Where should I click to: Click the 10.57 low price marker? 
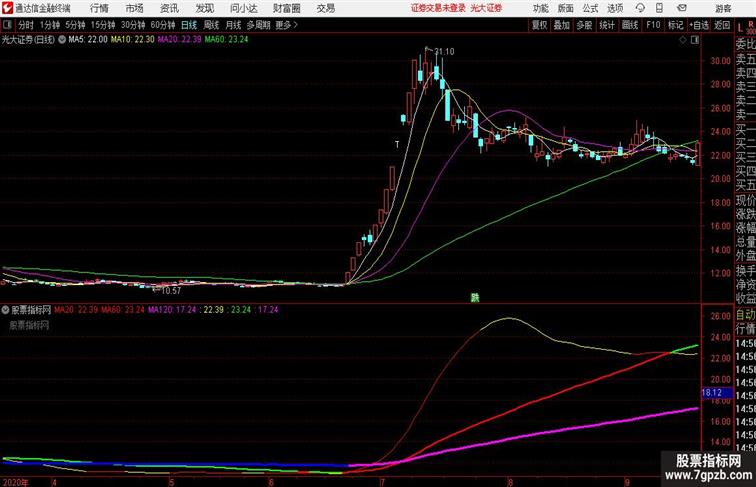(x=171, y=291)
